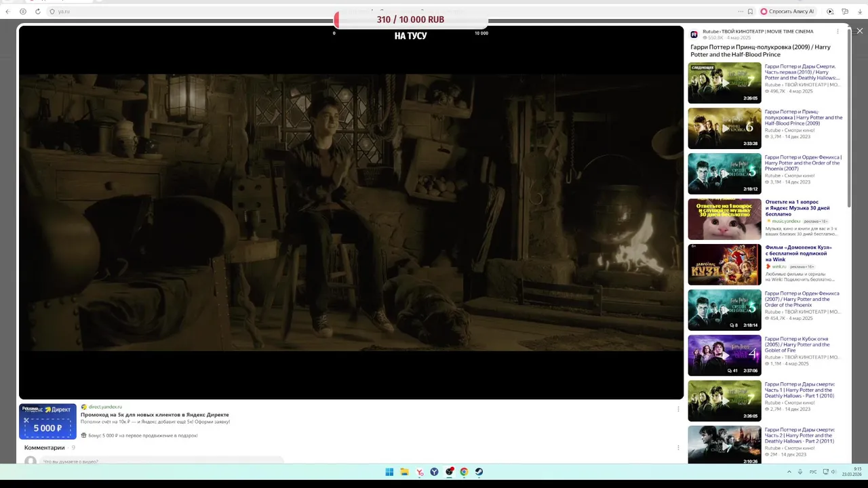
Task: Click wink.ru ad source link
Action: coord(778,266)
